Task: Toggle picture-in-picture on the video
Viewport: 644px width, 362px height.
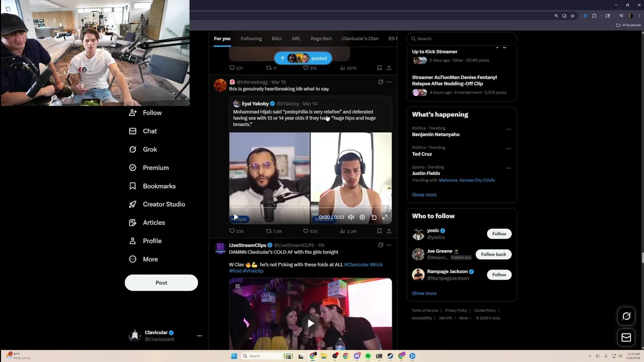Action: [373, 217]
